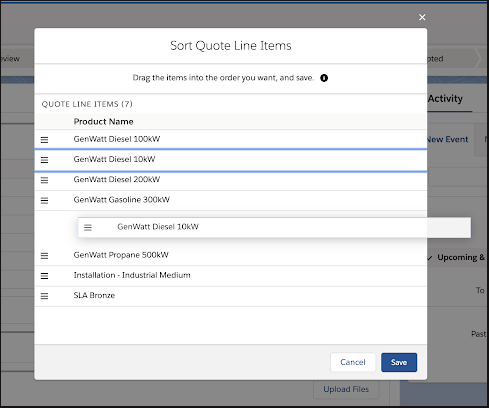Select SLA Bronze row text
The height and width of the screenshot is (408, 489).
pos(94,295)
